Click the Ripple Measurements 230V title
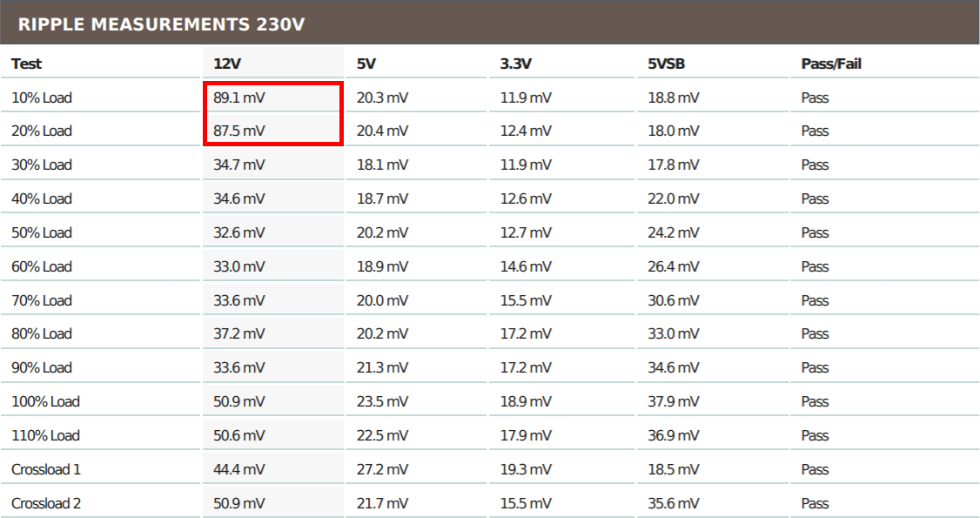 tap(161, 24)
